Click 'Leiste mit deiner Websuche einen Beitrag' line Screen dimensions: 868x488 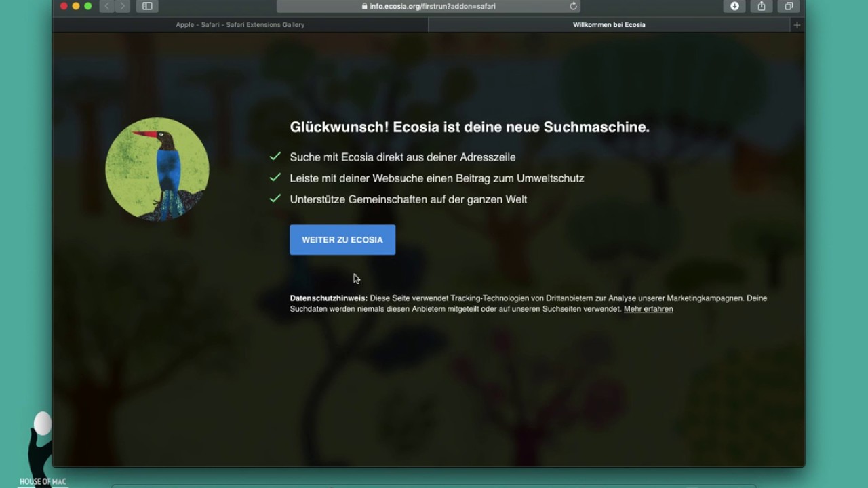[437, 178]
